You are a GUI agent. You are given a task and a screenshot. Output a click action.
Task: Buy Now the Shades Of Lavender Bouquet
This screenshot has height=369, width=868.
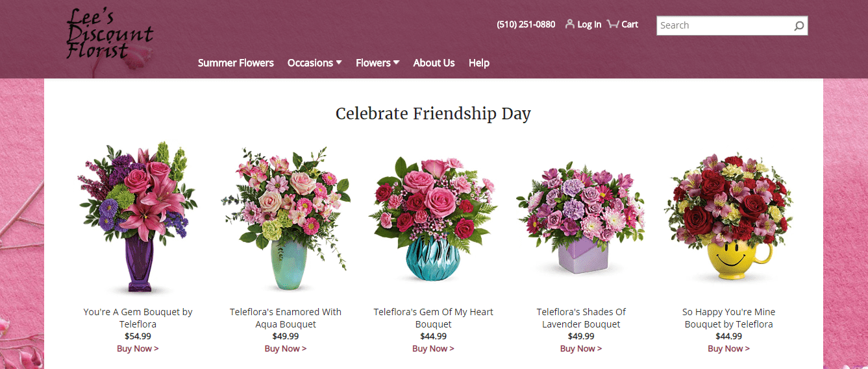[581, 349]
